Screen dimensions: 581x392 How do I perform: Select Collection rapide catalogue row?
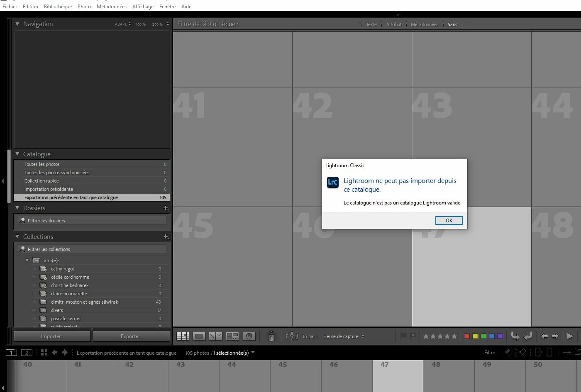(x=92, y=181)
